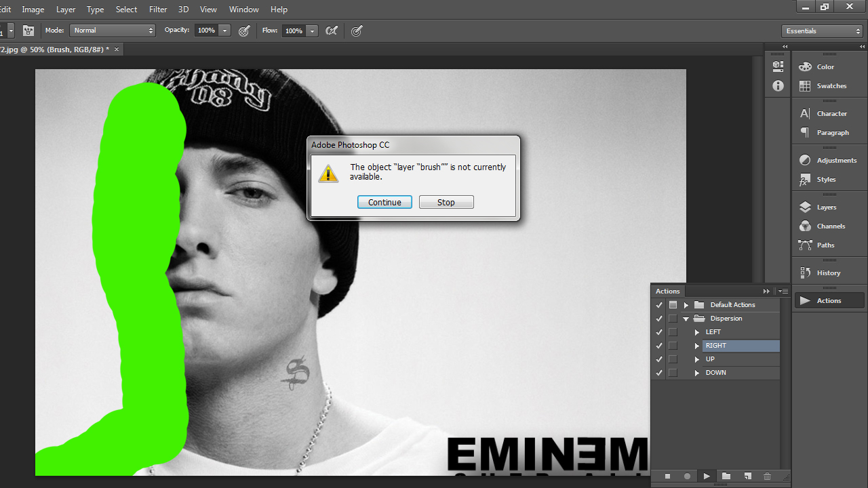Viewport: 868px width, 488px height.
Task: Delete action trash icon
Action: [x=768, y=476]
